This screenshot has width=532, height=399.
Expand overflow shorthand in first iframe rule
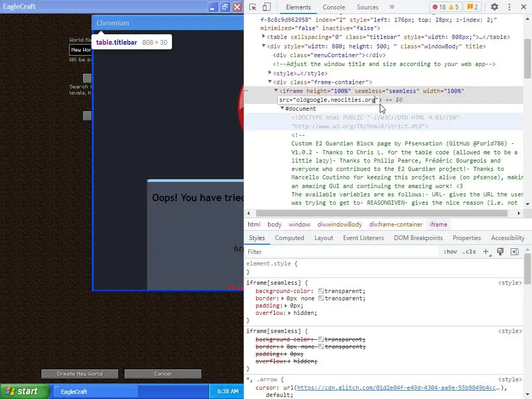pos(289,313)
